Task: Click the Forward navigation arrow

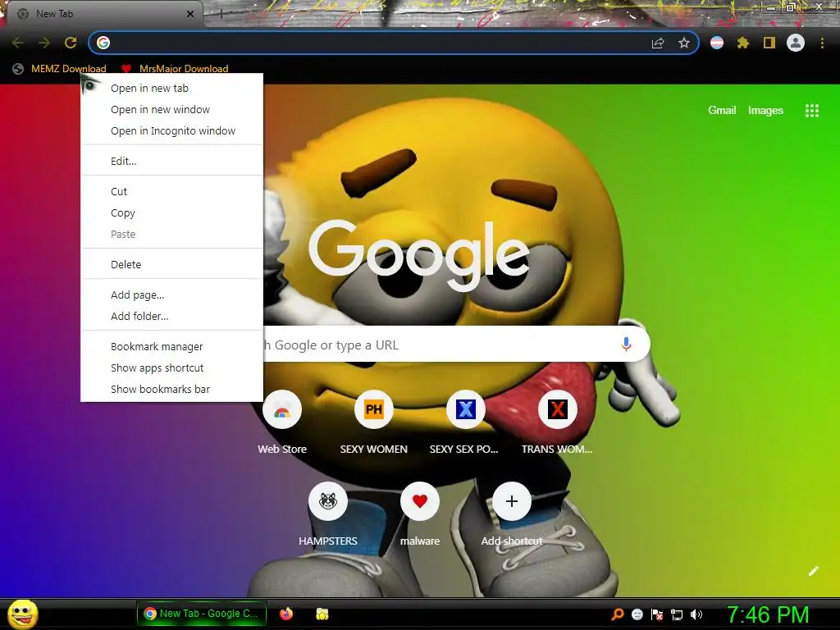Action: point(44,43)
